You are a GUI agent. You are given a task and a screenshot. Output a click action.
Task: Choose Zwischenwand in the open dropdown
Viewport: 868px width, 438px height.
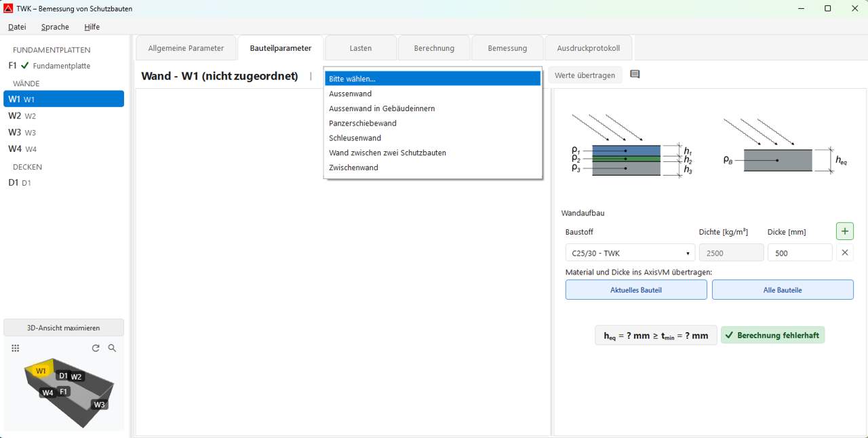coord(353,167)
